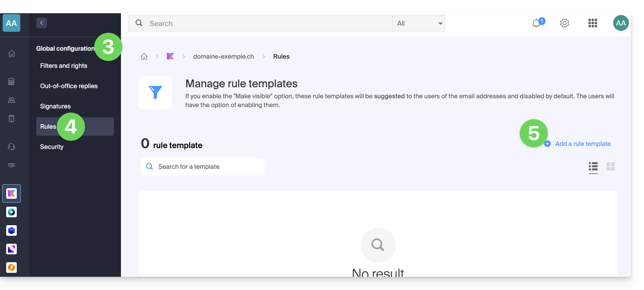Viewport: 644px width, 290px height.
Task: Collapse the sidebar with chevron button
Action: coord(41,23)
